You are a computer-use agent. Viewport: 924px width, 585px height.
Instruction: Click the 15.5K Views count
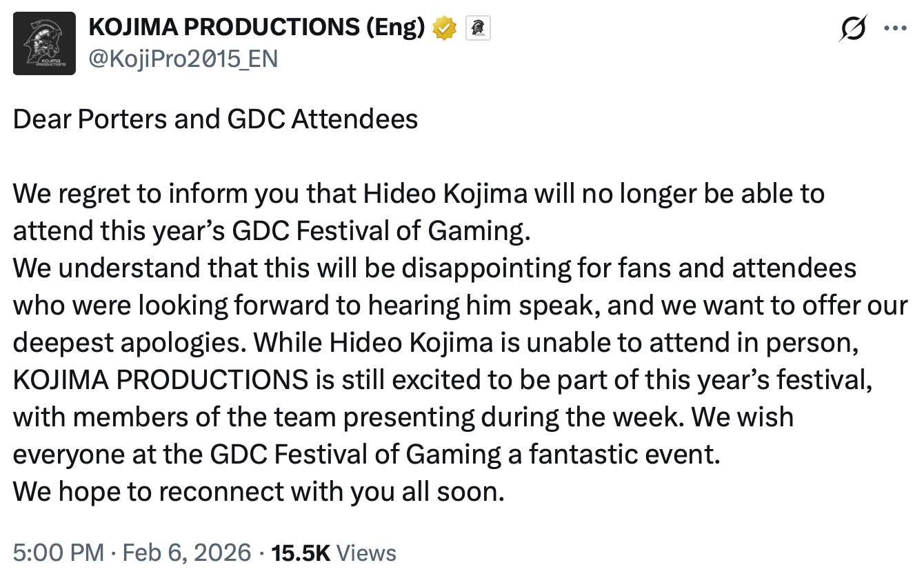(334, 553)
